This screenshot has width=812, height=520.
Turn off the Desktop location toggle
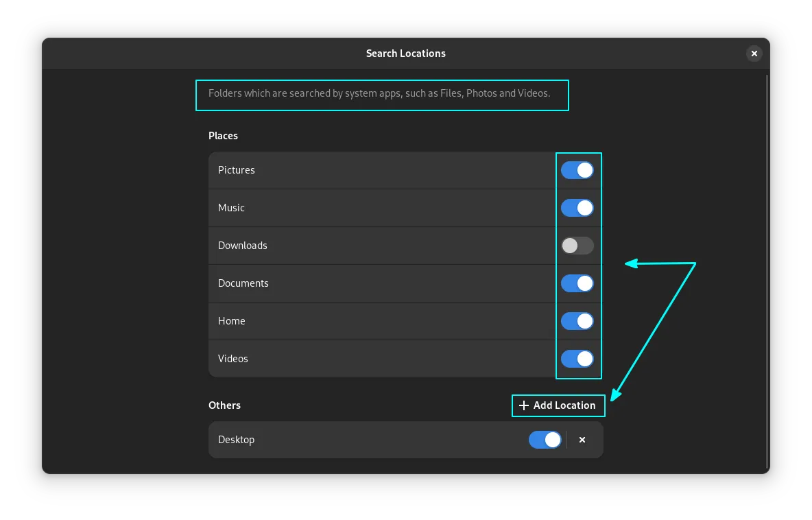point(545,440)
